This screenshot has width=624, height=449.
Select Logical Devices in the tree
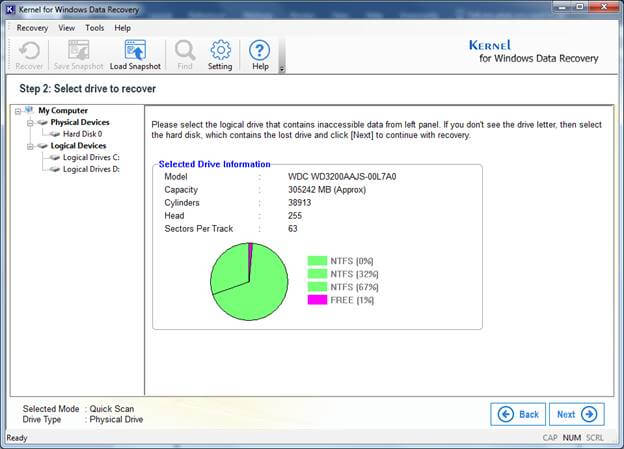click(78, 146)
